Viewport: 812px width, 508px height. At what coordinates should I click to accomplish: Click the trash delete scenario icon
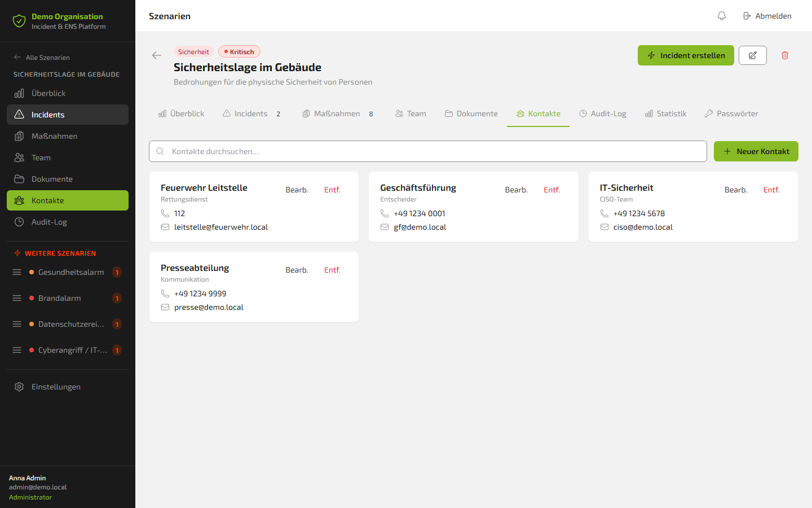(785, 55)
